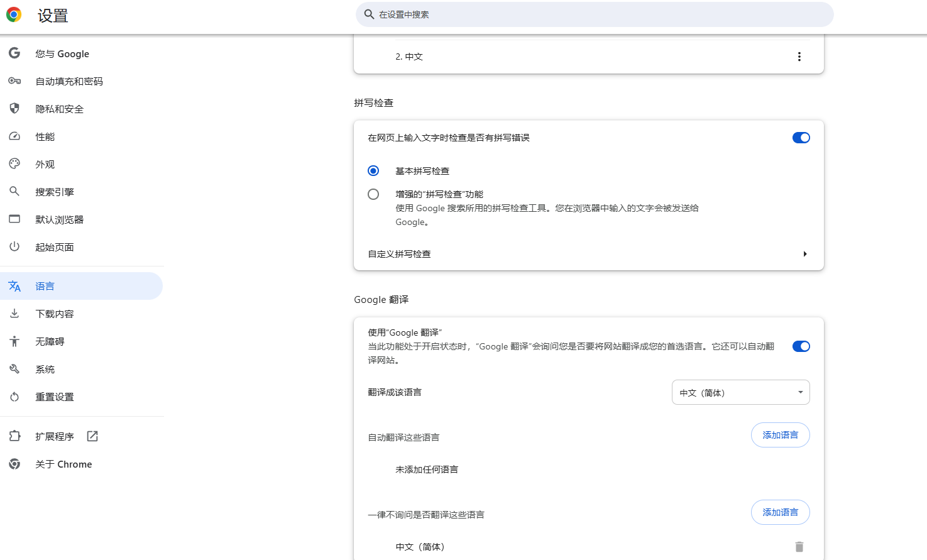Screen dimensions: 927x560
Task: Click the palette appearance icon
Action: 14,164
